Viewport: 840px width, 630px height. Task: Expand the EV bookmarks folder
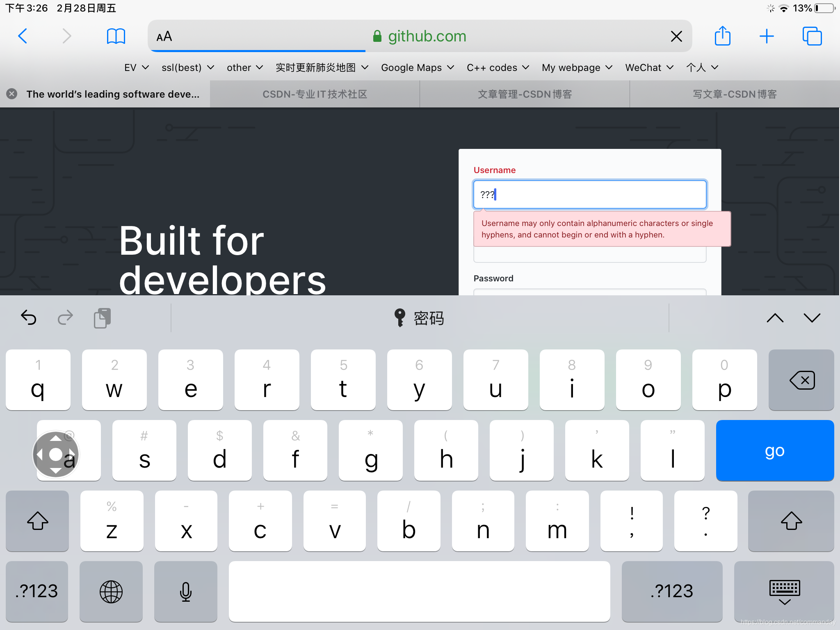coord(137,67)
